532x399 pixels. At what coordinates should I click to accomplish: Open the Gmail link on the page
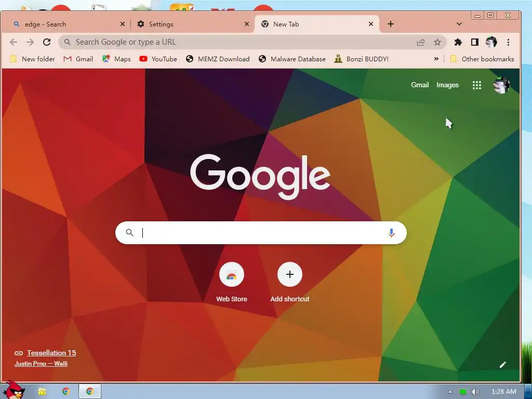click(x=420, y=85)
